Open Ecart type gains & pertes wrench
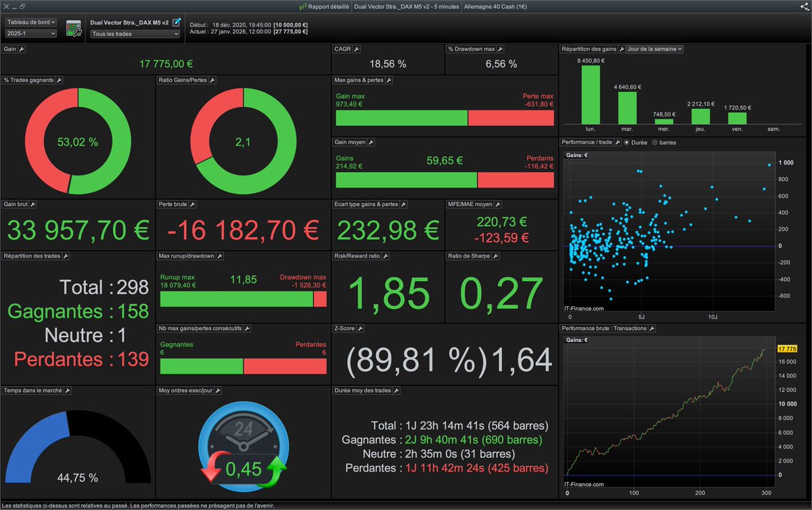 click(403, 204)
